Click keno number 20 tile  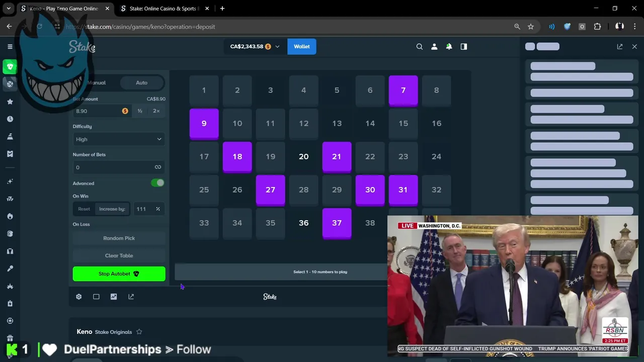pos(303,157)
